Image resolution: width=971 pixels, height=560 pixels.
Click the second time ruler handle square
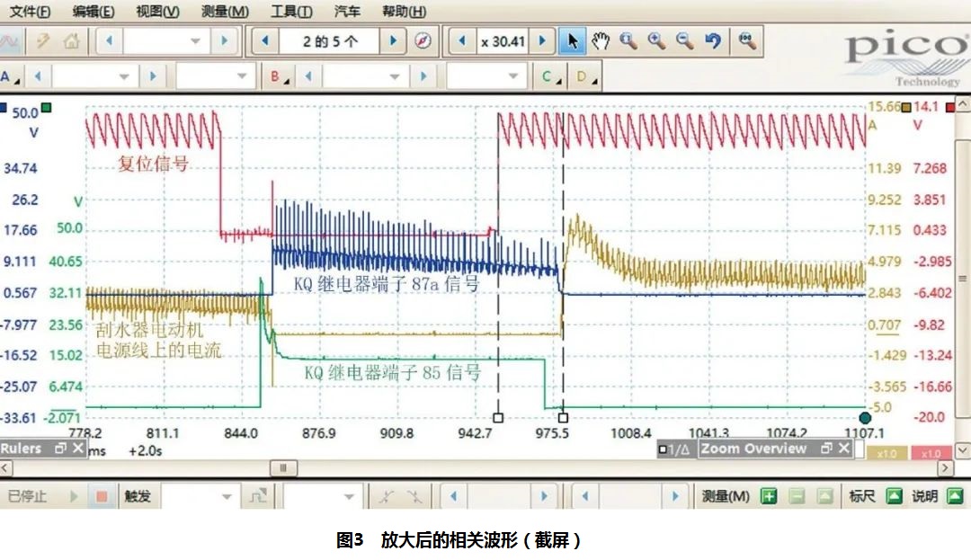point(563,418)
